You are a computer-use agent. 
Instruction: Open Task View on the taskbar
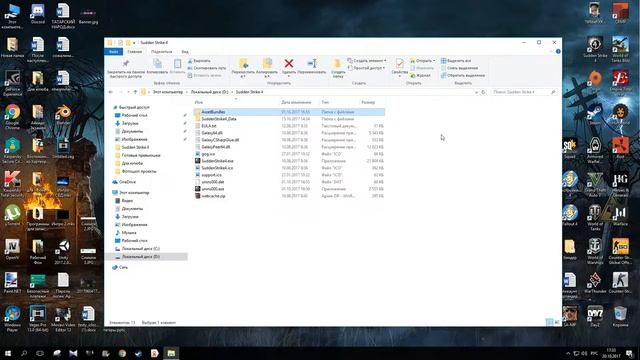[40, 353]
